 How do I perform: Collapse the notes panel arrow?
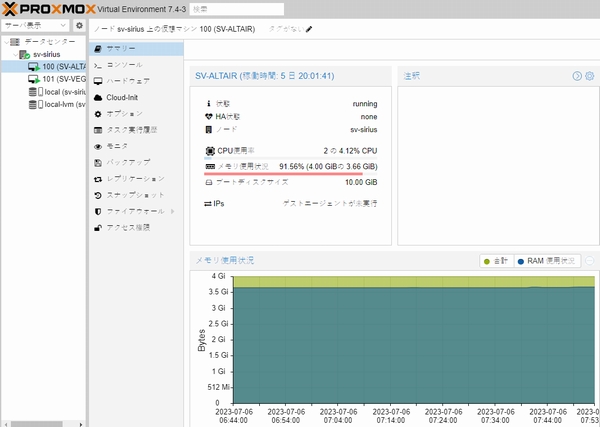pyautogui.click(x=577, y=76)
